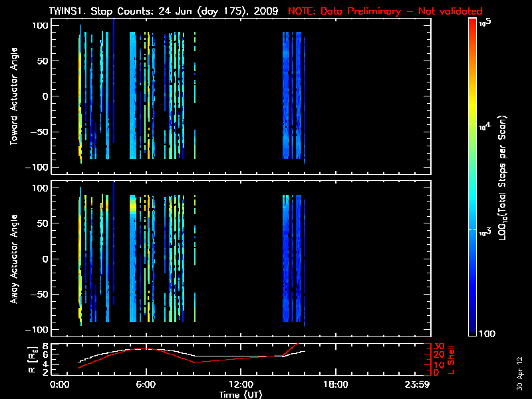Select the 'Toward Actuator Angle' axis label

(14, 96)
